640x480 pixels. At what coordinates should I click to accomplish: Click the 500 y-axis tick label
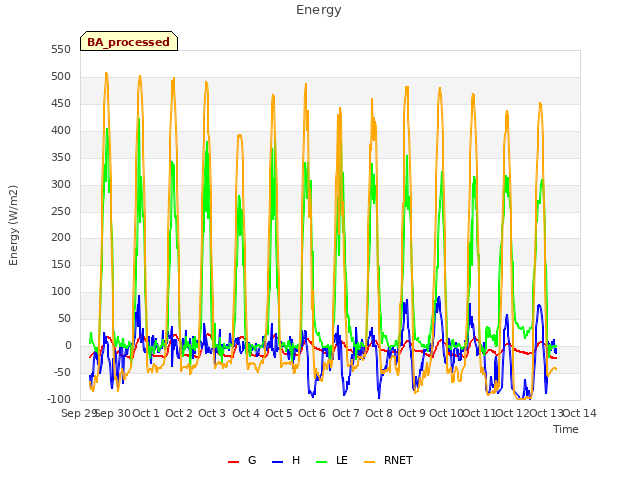[61, 76]
